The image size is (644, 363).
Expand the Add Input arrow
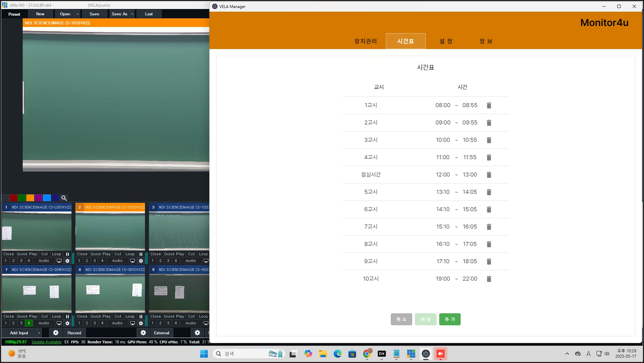pyautogui.click(x=39, y=333)
